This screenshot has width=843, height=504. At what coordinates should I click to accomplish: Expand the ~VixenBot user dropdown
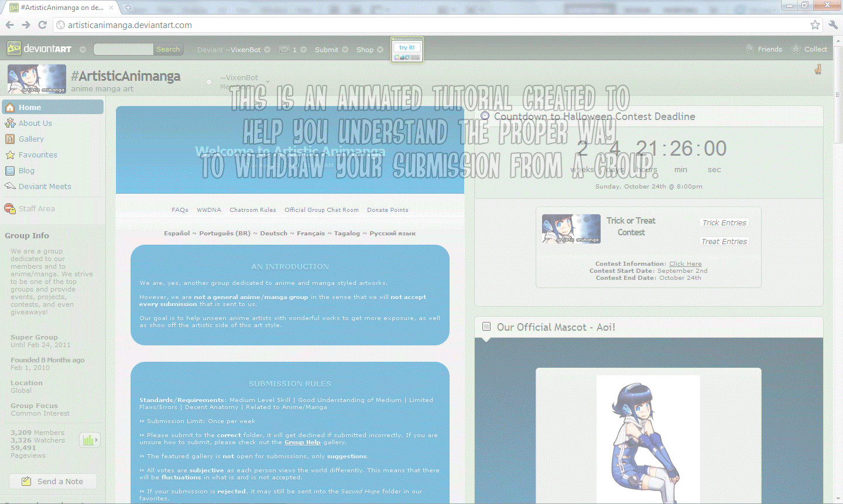[267, 50]
